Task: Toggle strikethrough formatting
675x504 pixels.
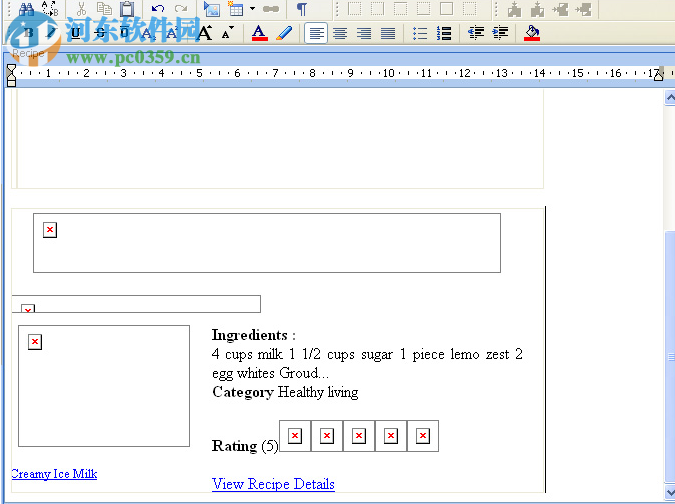Action: (100, 33)
